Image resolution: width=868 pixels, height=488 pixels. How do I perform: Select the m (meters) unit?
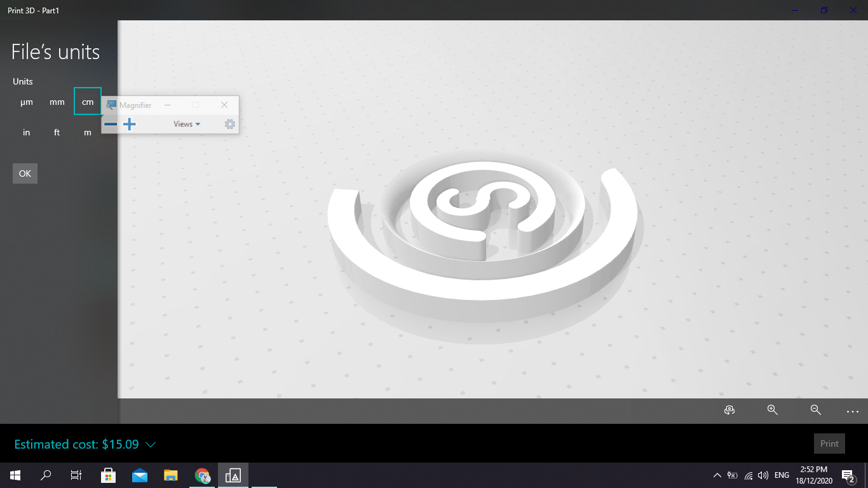(88, 132)
